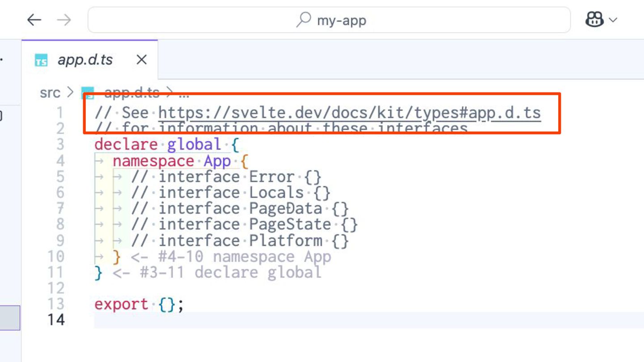
Task: Click the '// interface PageData {}' comment line
Action: click(x=240, y=209)
